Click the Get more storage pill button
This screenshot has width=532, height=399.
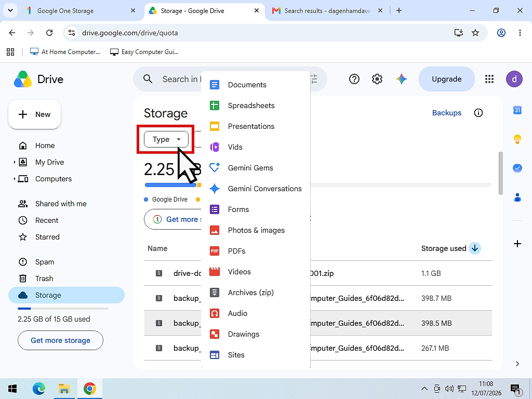click(x=172, y=220)
